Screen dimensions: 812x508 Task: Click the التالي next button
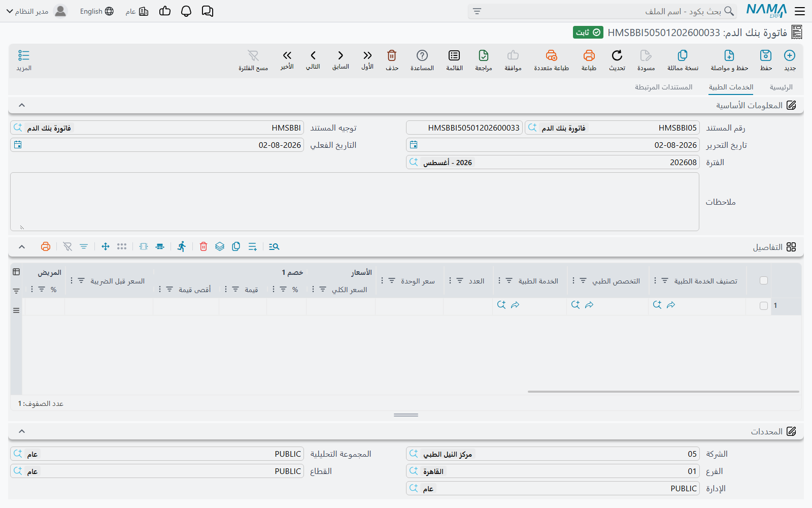(x=313, y=60)
